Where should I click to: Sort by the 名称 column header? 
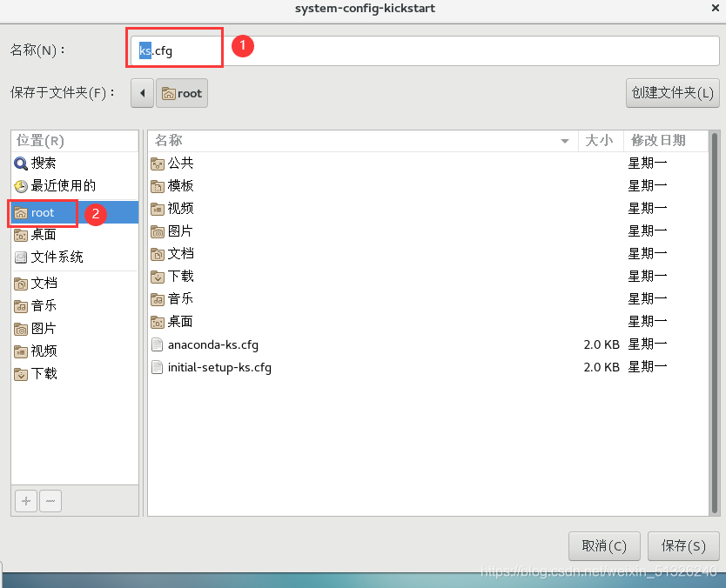(x=363, y=141)
